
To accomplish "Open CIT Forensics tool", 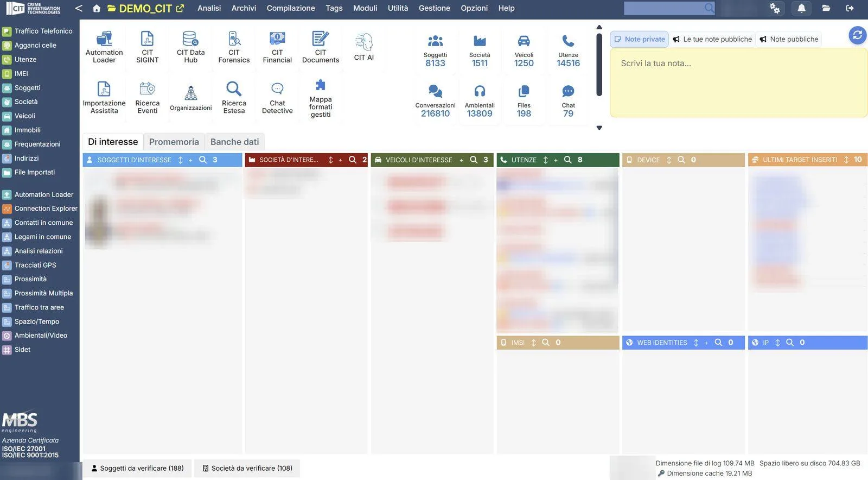I will point(234,48).
